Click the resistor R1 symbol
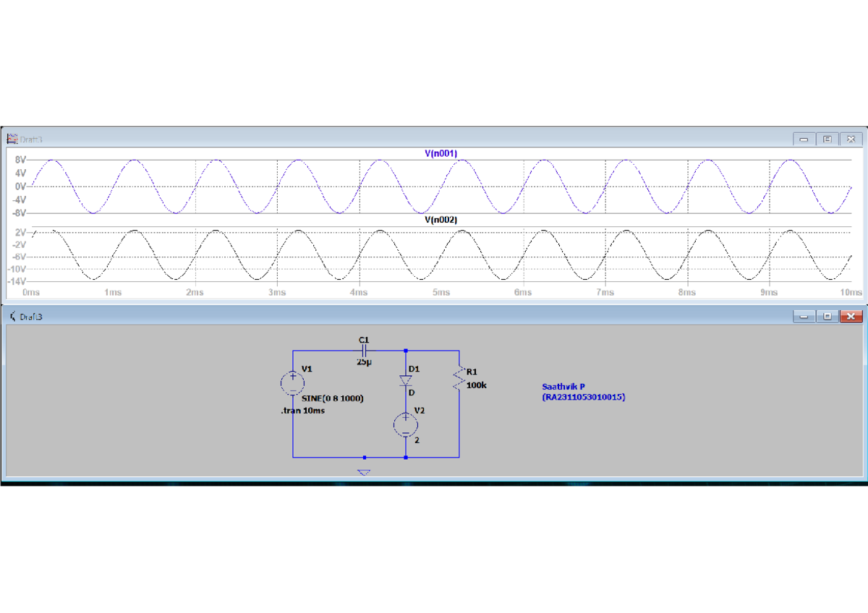This screenshot has width=868, height=613. click(459, 376)
